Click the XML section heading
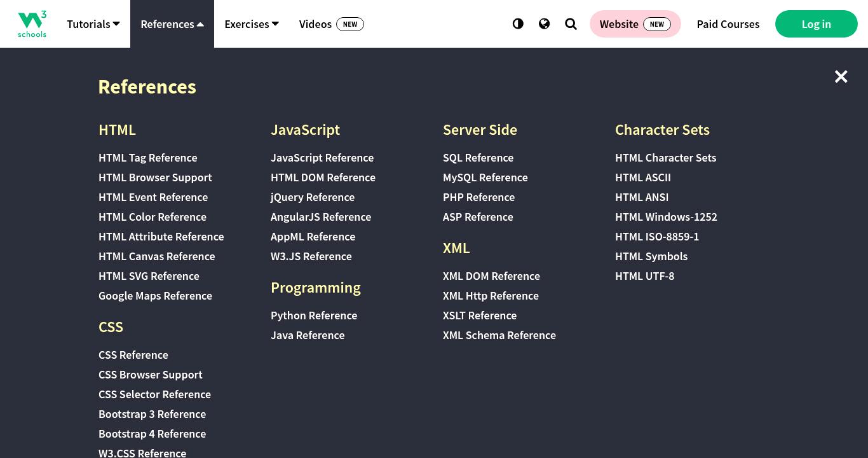Screen dimensions: 868x458 tap(456, 248)
